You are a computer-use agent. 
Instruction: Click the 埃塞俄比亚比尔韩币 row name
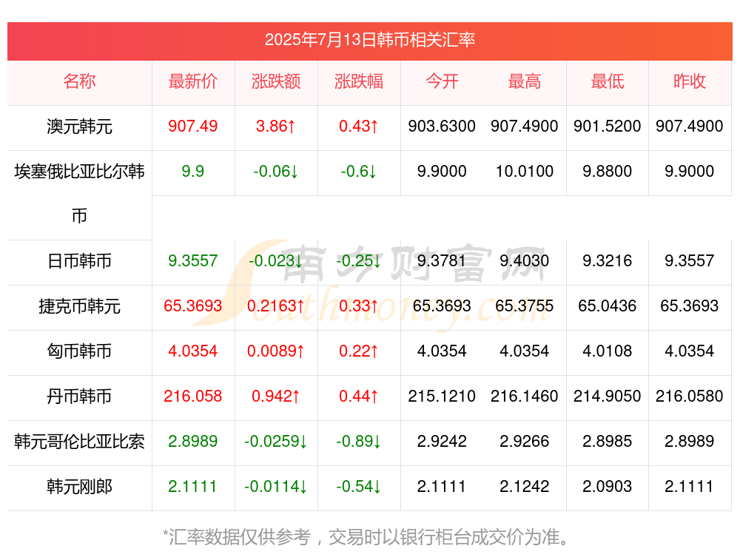pyautogui.click(x=79, y=193)
